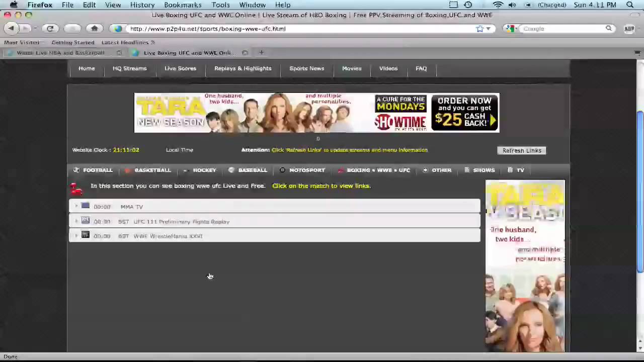Click the URL address field

click(x=297, y=29)
